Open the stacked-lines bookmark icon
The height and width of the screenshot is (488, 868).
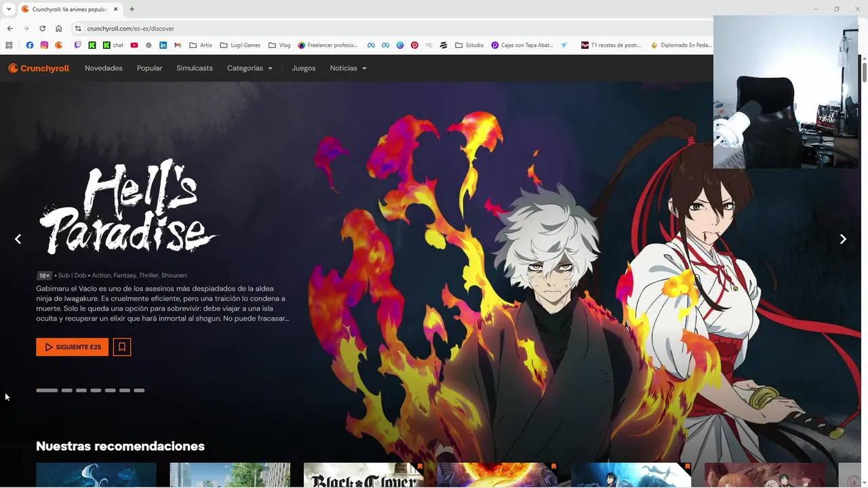click(x=443, y=45)
